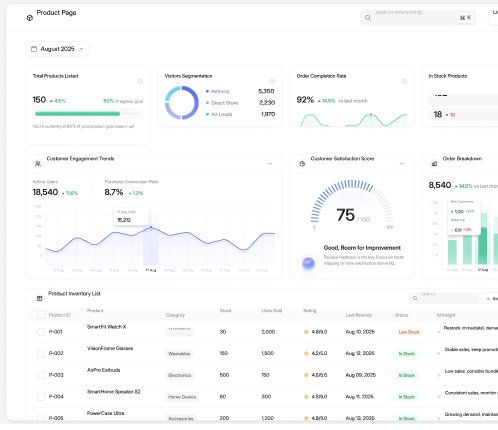Click the Visitors Segmentation donut chart

point(182,103)
